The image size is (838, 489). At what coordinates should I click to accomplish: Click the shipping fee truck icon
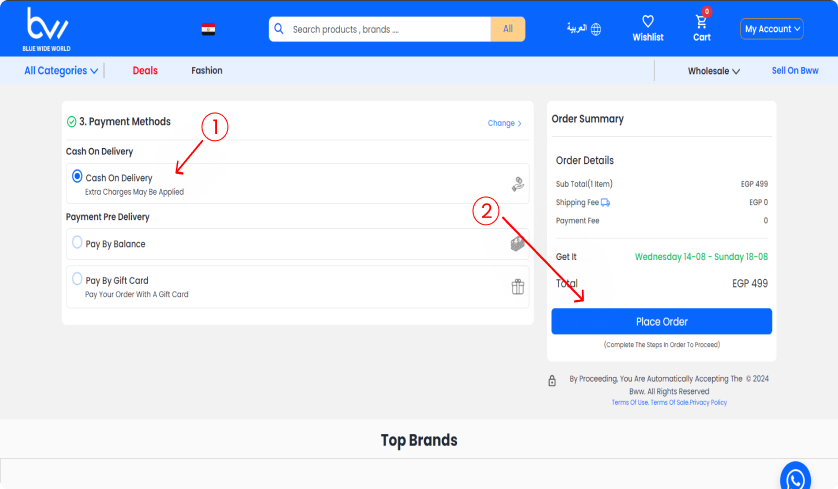[x=605, y=203]
